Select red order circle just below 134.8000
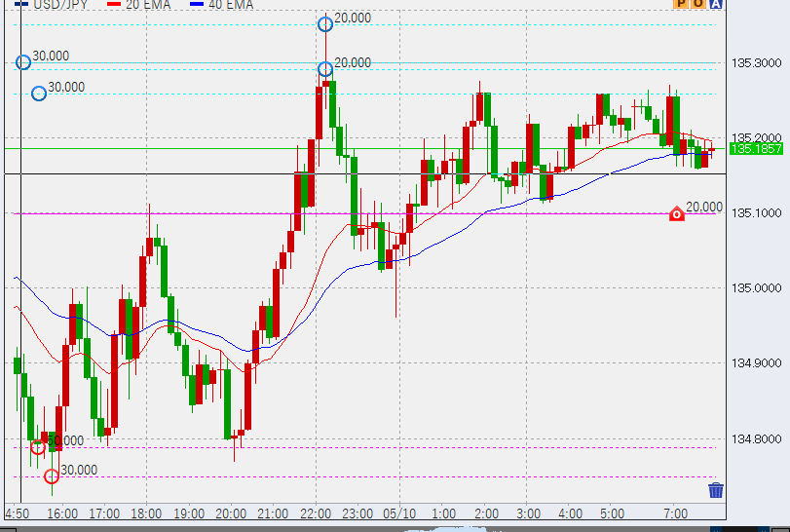This screenshot has height=532, width=790. (38, 447)
